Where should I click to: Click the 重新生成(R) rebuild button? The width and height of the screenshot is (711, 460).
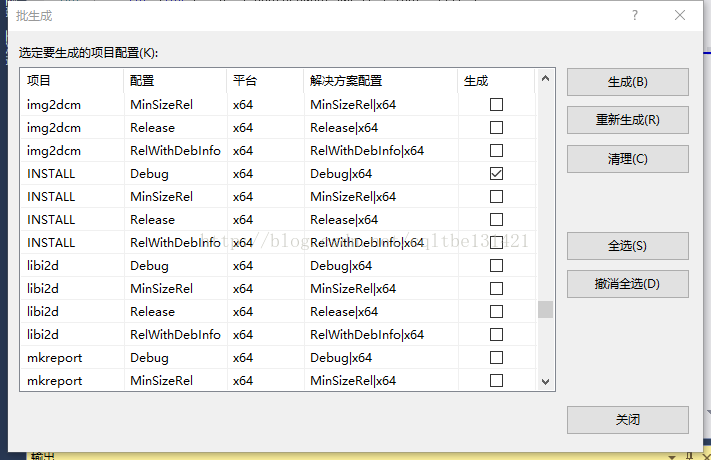(x=628, y=120)
